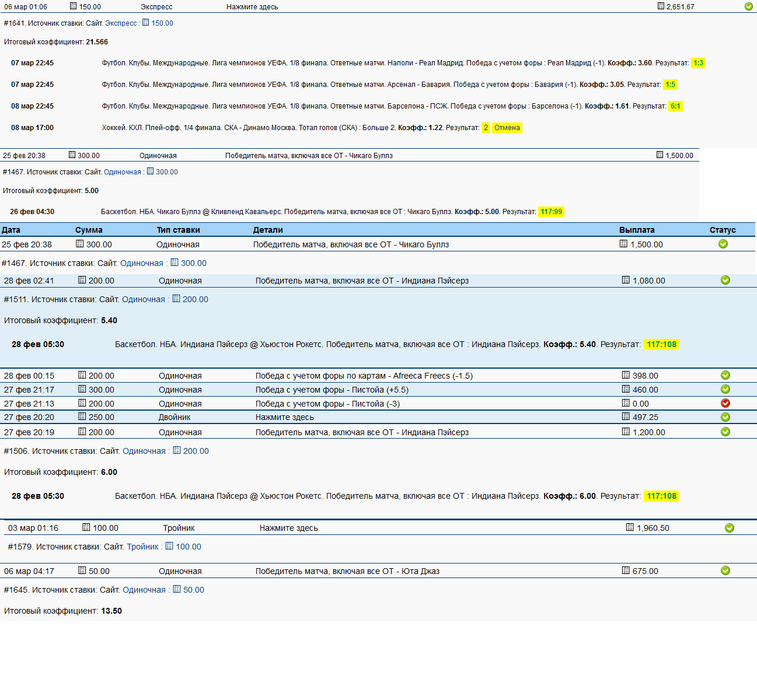Screen dimensions: 757x700
Task: Click green check for Пистойя (+5.5) bet
Action: (x=725, y=389)
